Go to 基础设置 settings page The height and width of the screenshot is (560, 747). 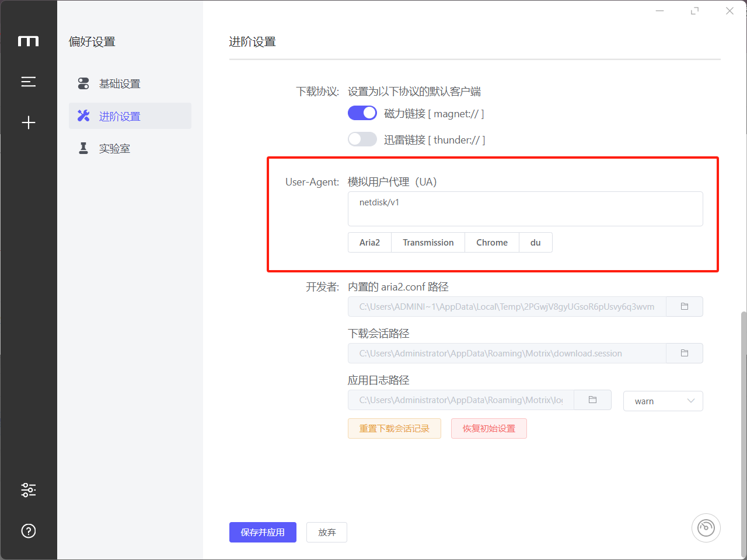click(130, 83)
